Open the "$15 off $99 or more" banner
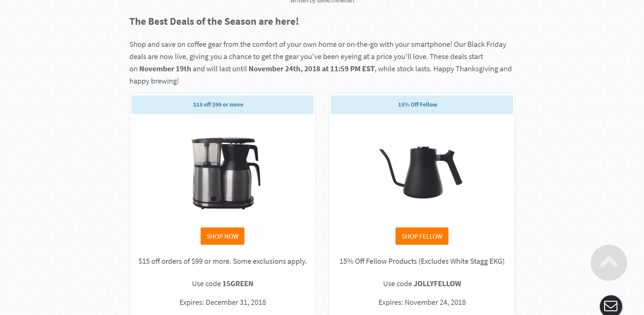The height and width of the screenshot is (315, 644). coord(222,105)
